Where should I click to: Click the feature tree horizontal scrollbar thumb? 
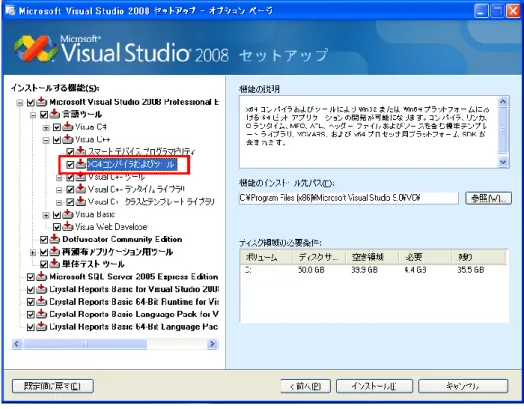pyautogui.click(x=85, y=344)
